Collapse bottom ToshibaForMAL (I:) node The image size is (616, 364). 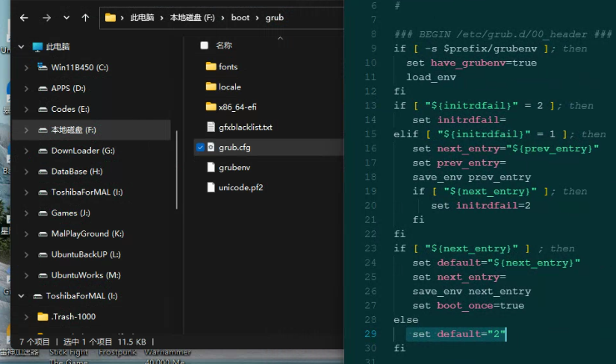[21, 295]
